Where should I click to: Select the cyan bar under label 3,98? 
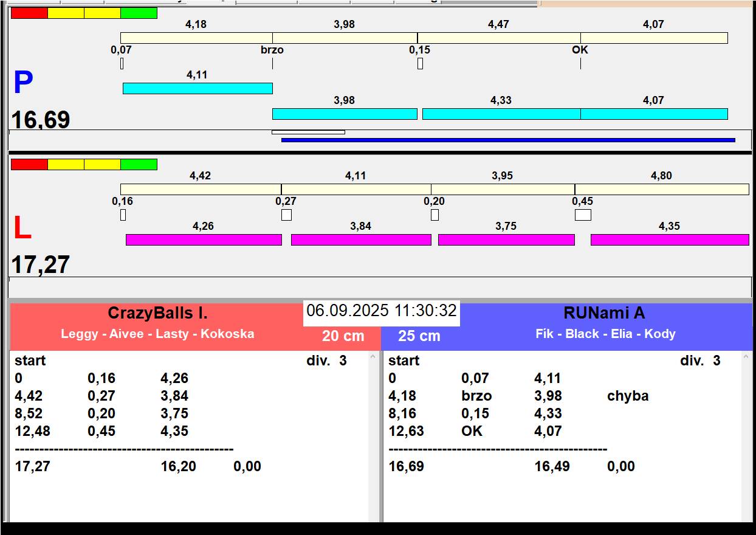coord(345,114)
